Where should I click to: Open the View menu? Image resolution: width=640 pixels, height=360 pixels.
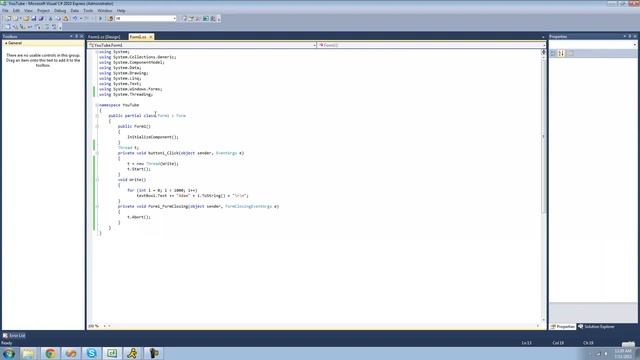click(x=28, y=11)
